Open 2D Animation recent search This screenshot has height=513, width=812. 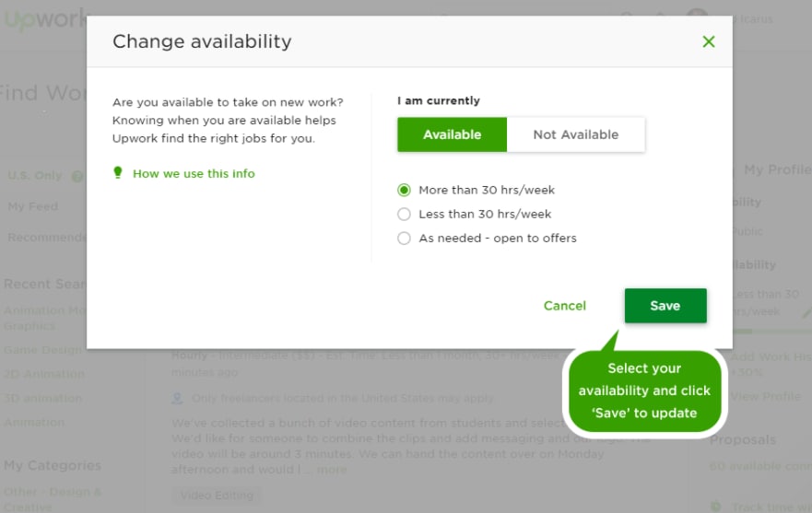click(x=44, y=374)
